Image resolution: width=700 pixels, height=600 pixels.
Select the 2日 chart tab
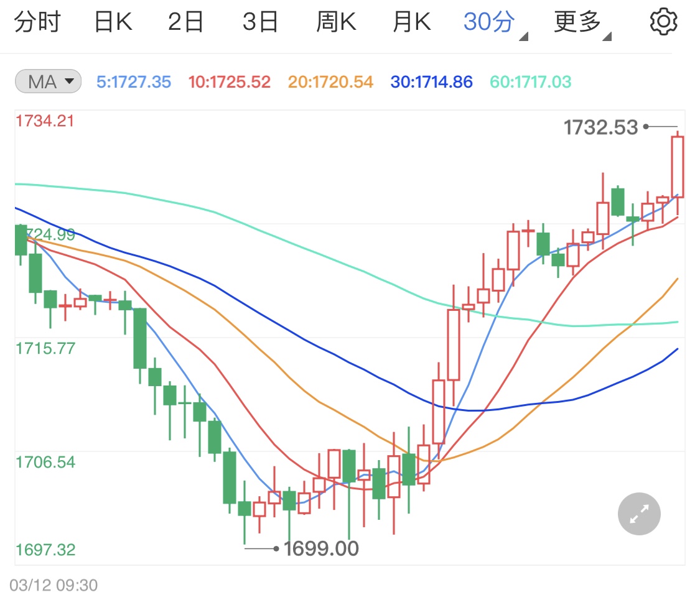[185, 21]
